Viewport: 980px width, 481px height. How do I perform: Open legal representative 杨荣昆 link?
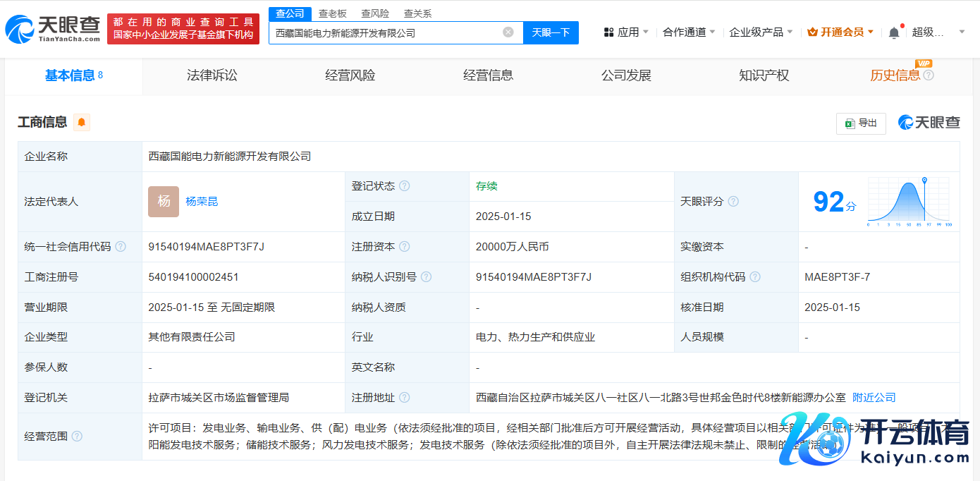tap(202, 202)
